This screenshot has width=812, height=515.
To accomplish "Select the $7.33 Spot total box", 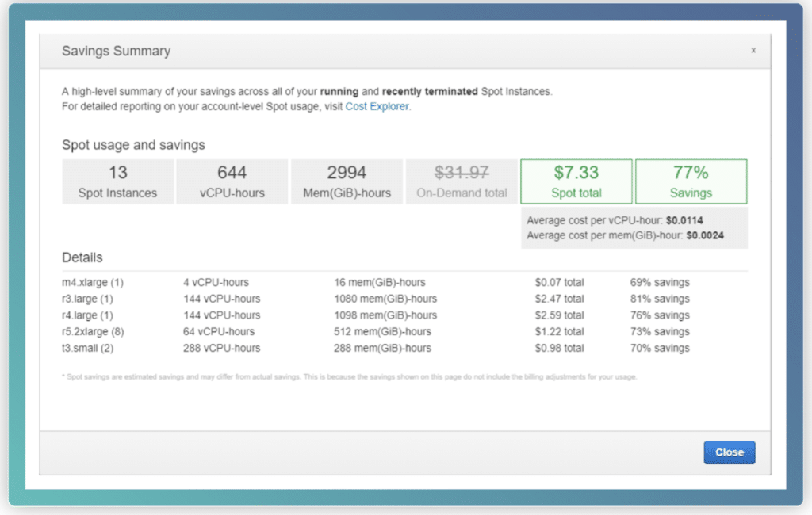I will click(576, 181).
